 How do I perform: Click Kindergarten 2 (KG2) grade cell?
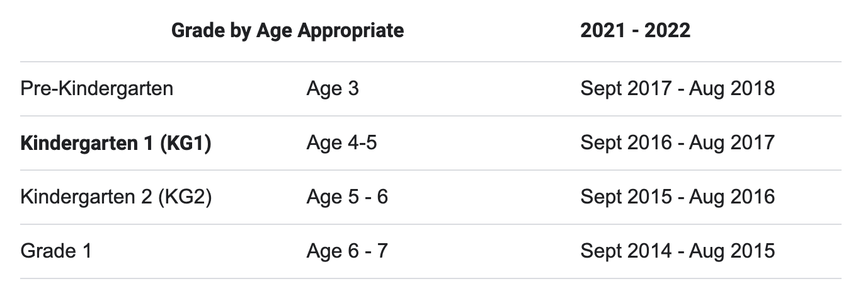tap(116, 197)
